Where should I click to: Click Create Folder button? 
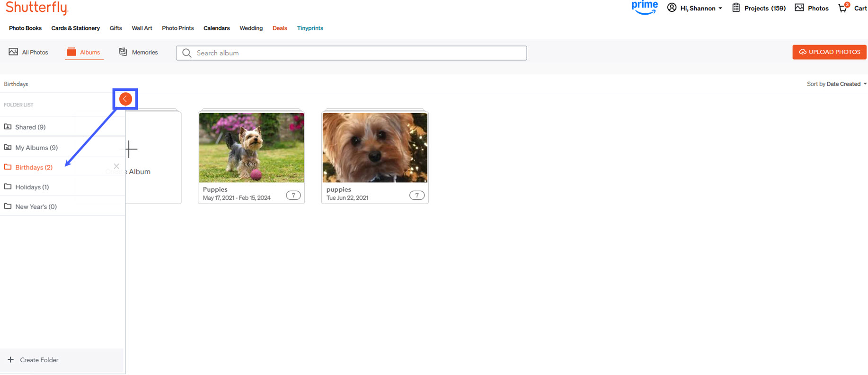pyautogui.click(x=62, y=360)
